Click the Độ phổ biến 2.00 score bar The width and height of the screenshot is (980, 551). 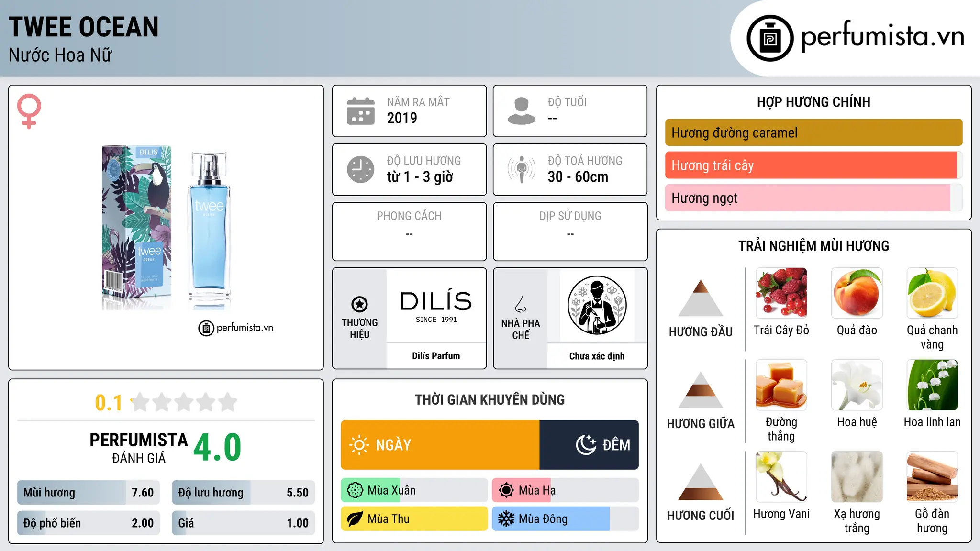(89, 523)
